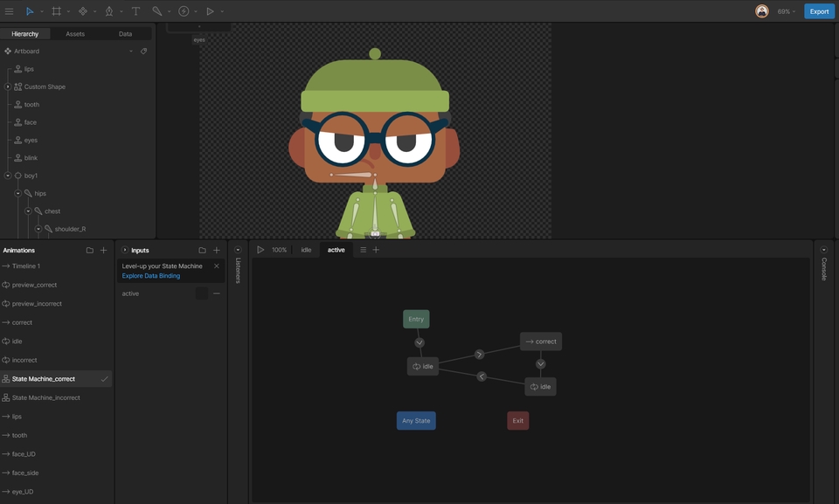Collapse the Inputs panel arrow

pos(125,250)
